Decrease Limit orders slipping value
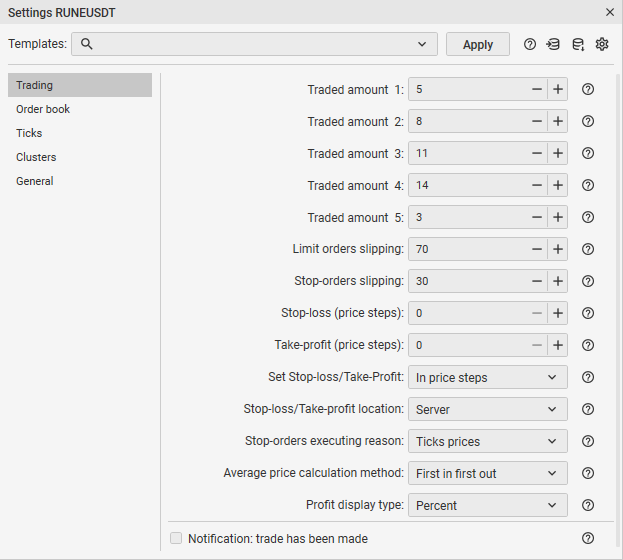The height and width of the screenshot is (560, 623). coord(537,249)
